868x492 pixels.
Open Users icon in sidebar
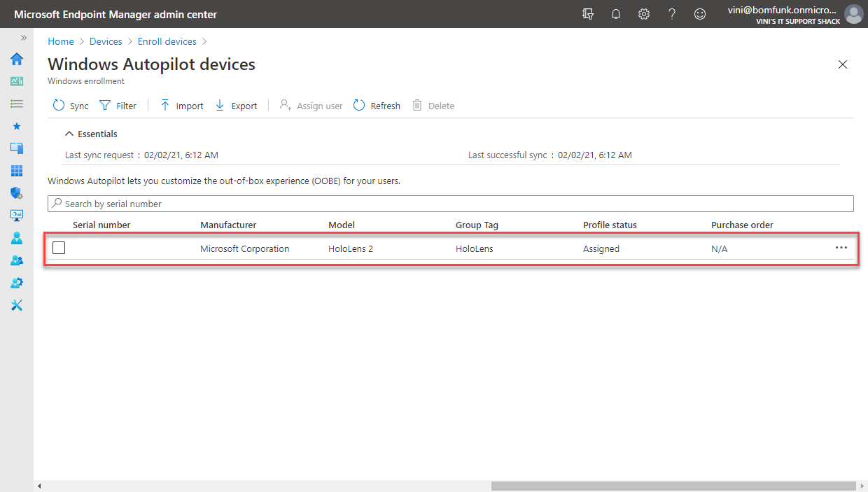pos(17,238)
